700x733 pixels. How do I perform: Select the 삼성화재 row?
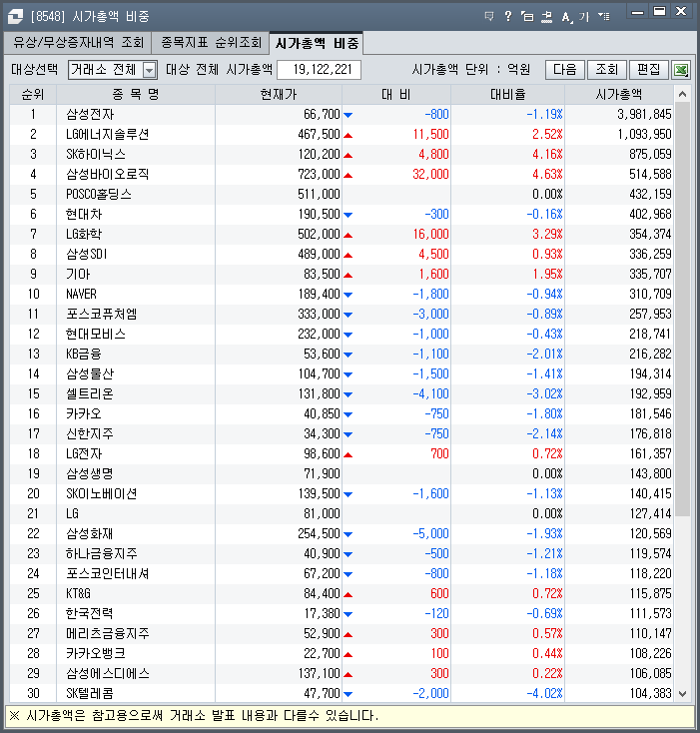point(342,534)
